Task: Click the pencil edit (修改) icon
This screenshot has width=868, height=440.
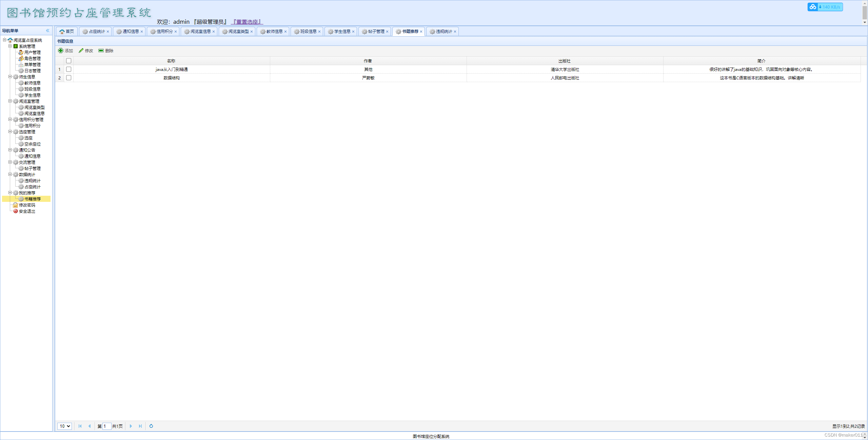Action: click(81, 51)
